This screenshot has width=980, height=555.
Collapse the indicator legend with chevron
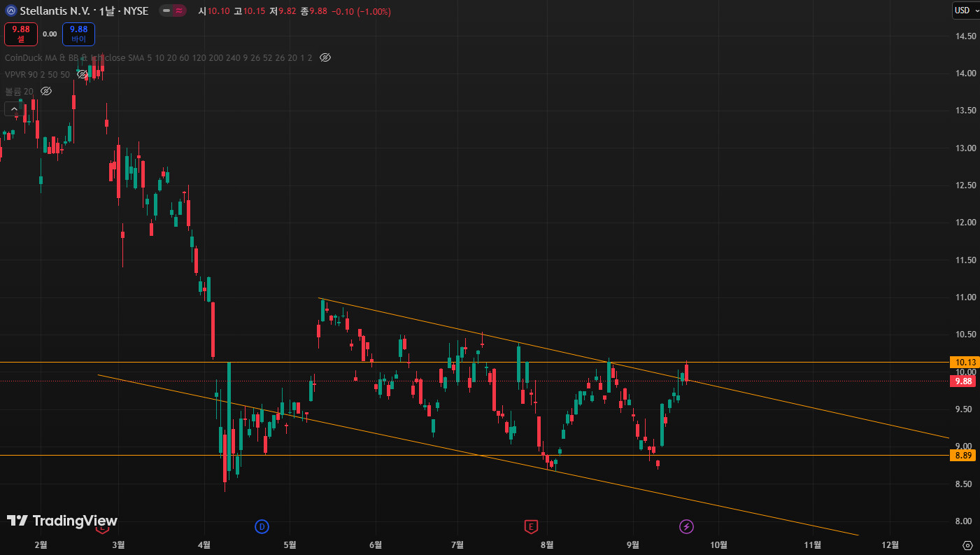click(14, 108)
